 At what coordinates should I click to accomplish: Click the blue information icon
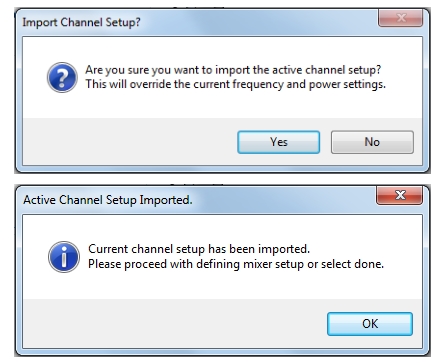64,257
